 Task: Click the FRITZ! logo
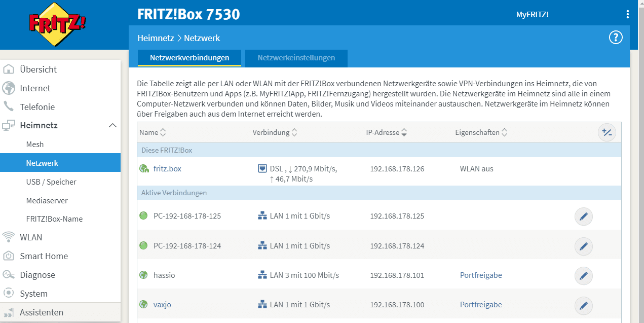click(x=57, y=24)
